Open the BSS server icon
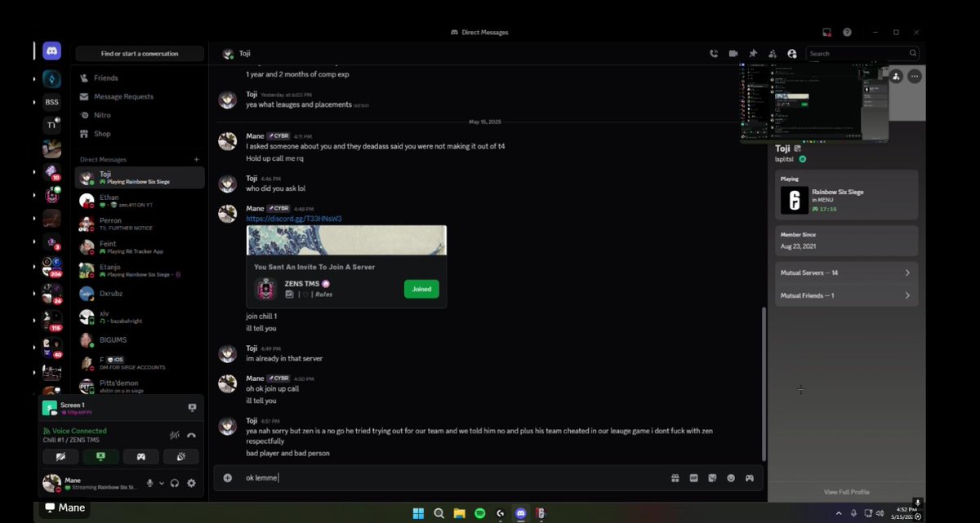This screenshot has height=523, width=980. point(52,102)
